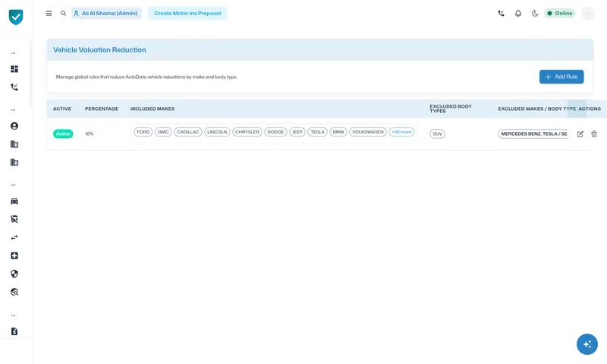Toggle dark mode moon icon
The image size is (607, 364).
(535, 13)
